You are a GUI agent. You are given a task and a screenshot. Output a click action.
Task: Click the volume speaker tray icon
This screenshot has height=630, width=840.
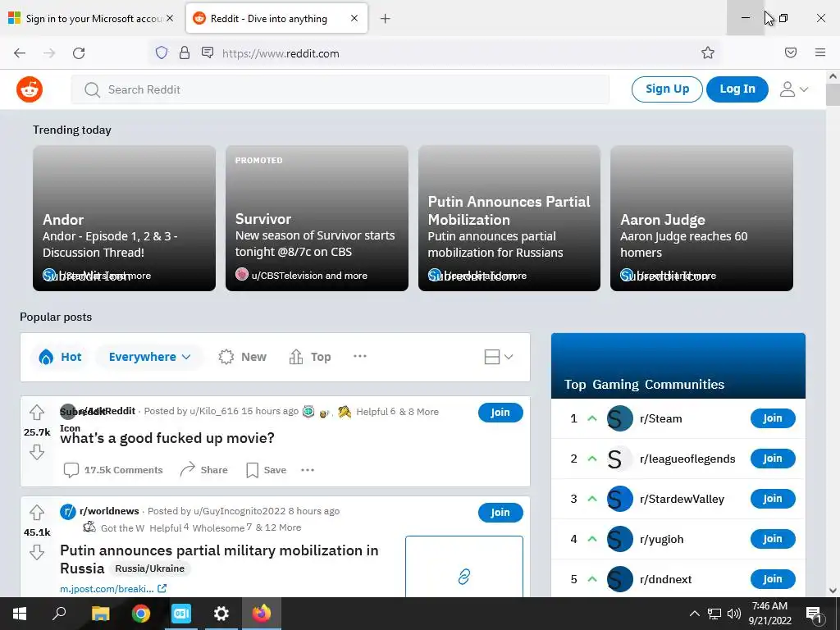[734, 614]
